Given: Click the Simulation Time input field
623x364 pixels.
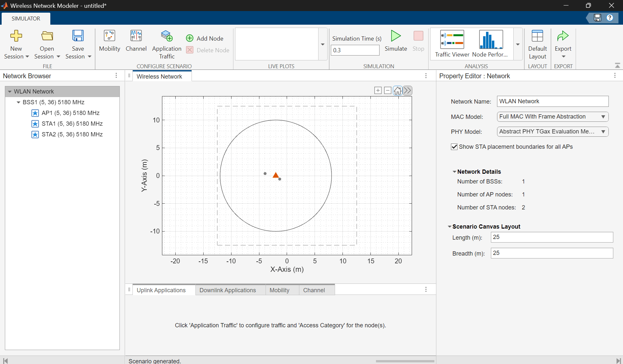Looking at the screenshot, I should (x=355, y=50).
